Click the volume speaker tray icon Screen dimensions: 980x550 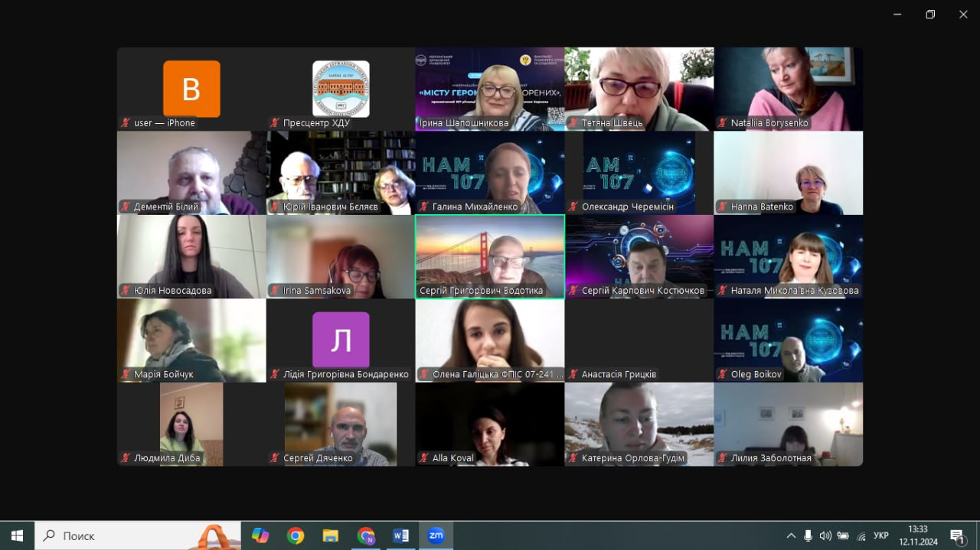point(825,535)
